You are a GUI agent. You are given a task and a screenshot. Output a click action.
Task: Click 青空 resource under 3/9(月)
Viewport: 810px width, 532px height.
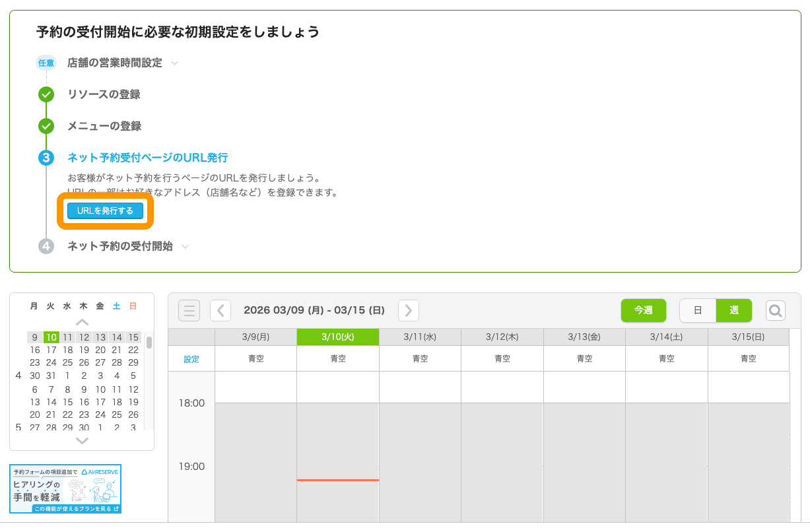click(x=256, y=358)
